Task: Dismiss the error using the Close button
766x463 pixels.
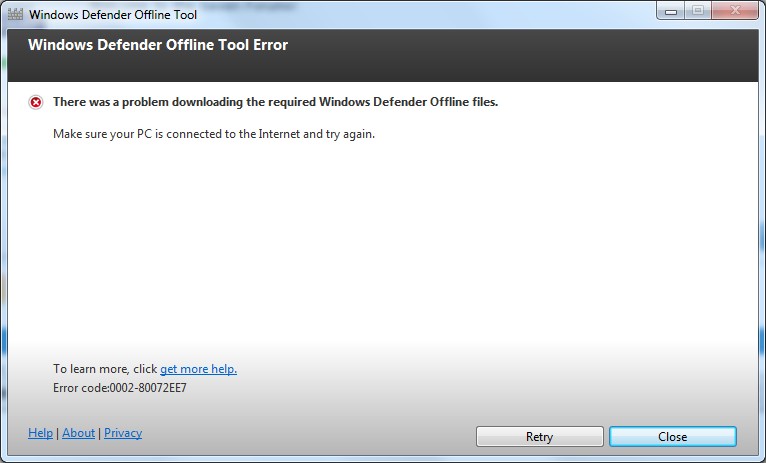Action: 673,436
